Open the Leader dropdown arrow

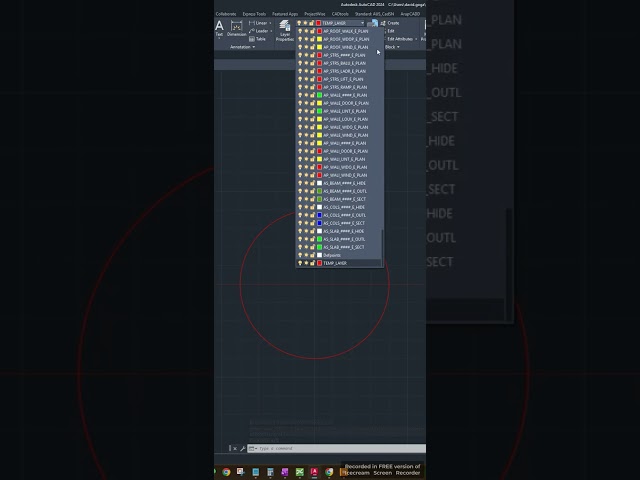pyautogui.click(x=271, y=31)
